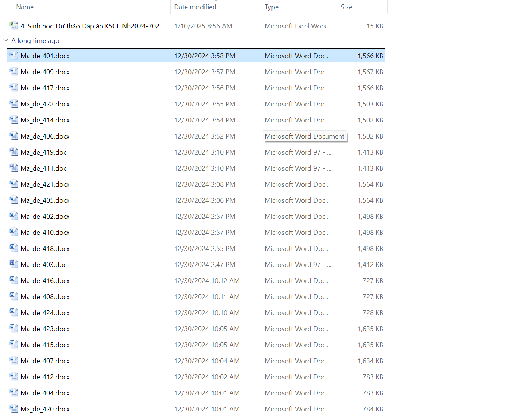The width and height of the screenshot is (531, 420).
Task: Select the Word icon beside Ma_de_411.doc
Action: coord(14,168)
